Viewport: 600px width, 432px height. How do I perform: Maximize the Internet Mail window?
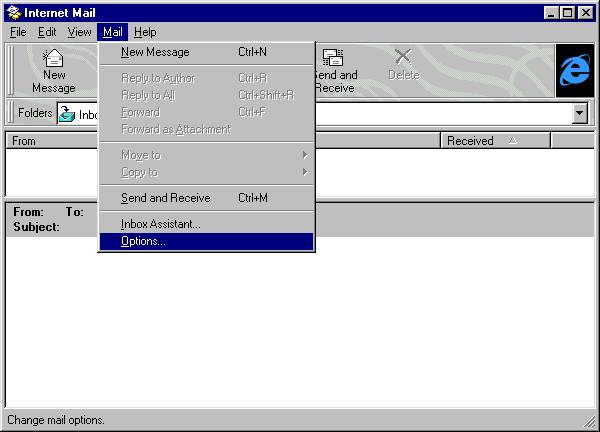(567, 13)
